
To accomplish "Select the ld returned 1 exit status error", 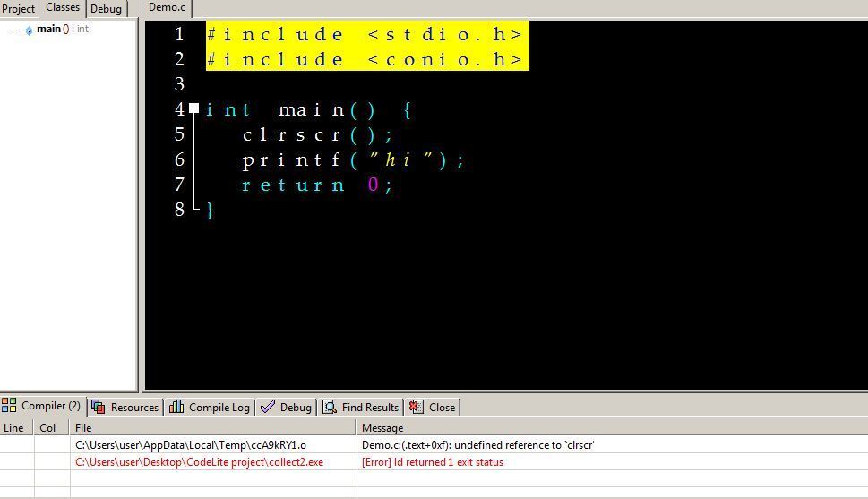I will tap(432, 462).
